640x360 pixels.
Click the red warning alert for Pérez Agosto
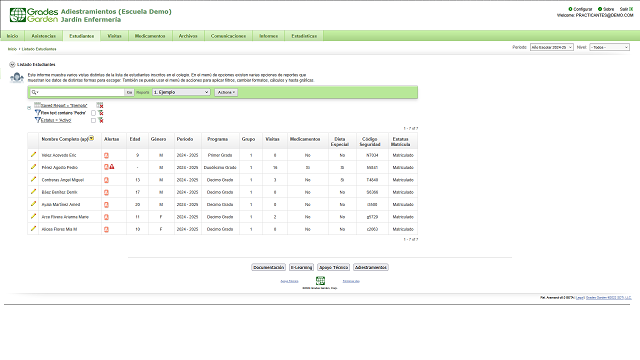(x=112, y=167)
